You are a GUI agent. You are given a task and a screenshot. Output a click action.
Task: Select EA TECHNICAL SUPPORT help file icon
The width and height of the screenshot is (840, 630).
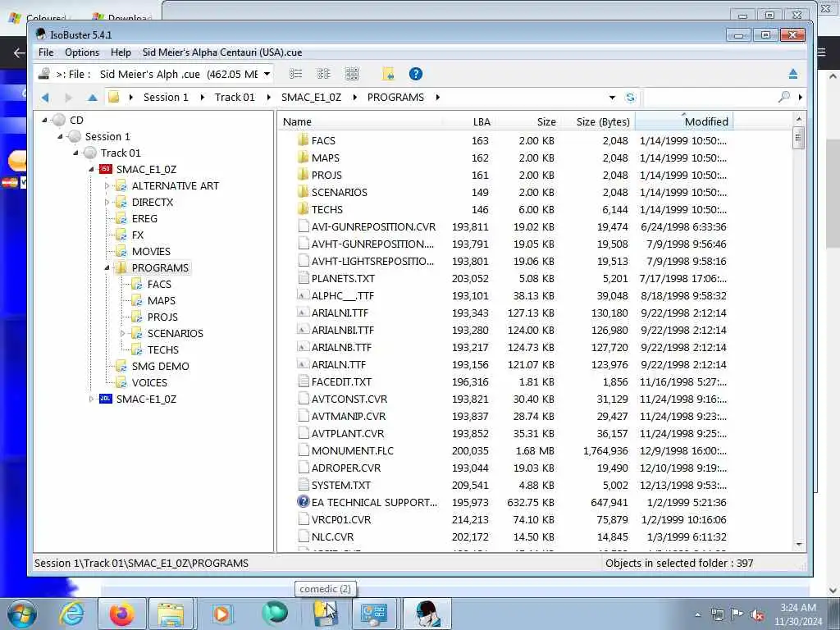(x=304, y=501)
